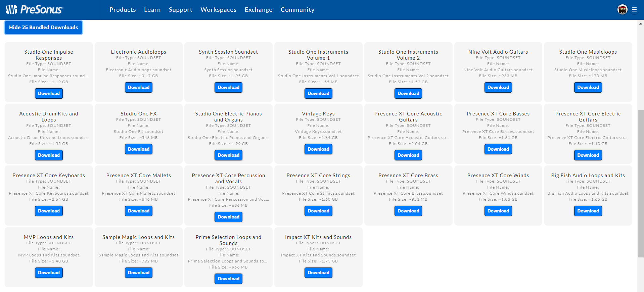The width and height of the screenshot is (644, 292).
Task: Download Presence XT Core Mallets
Action: [x=139, y=211]
